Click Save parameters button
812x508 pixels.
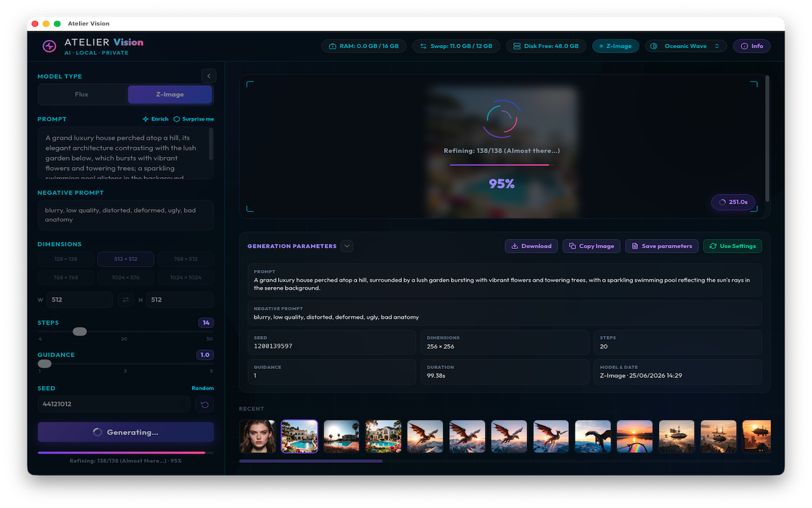(662, 246)
